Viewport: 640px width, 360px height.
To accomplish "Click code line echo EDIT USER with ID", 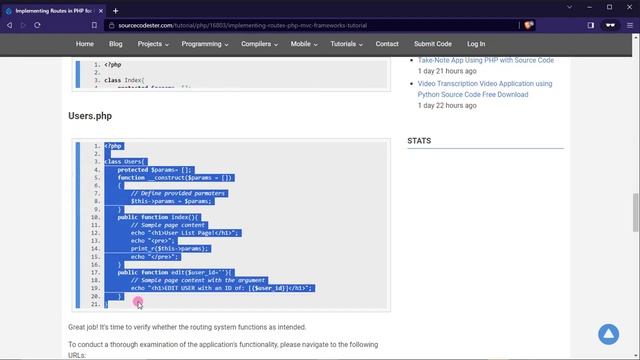I will [222, 289].
